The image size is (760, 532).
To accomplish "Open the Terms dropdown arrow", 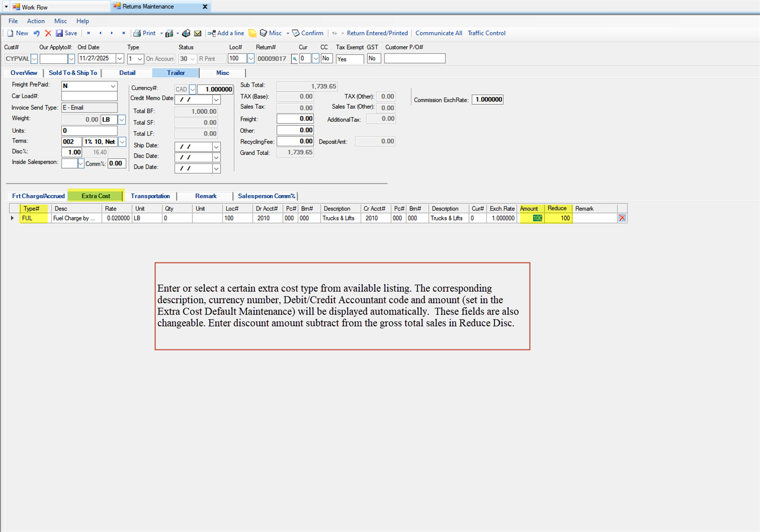I will click(x=122, y=142).
